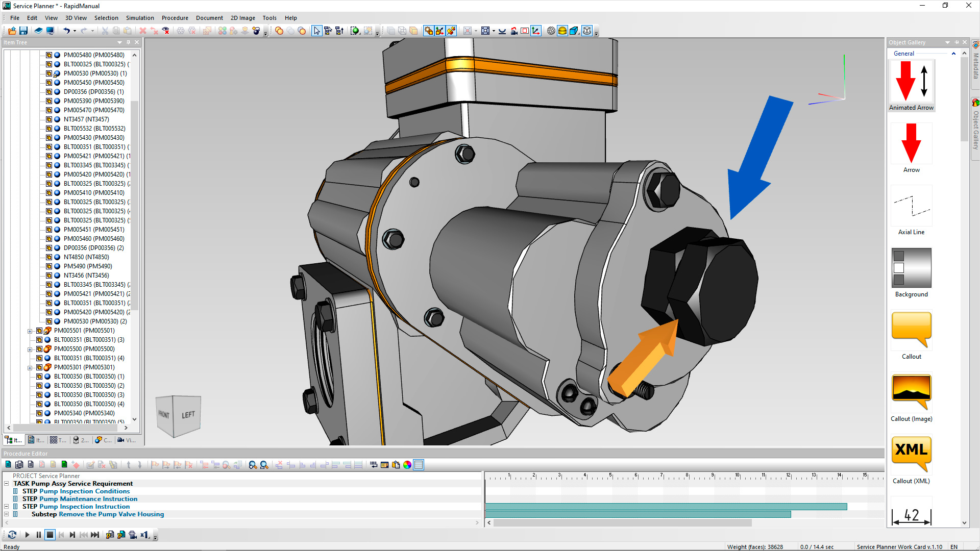Click the 3D View menu in the menu bar

pos(76,17)
